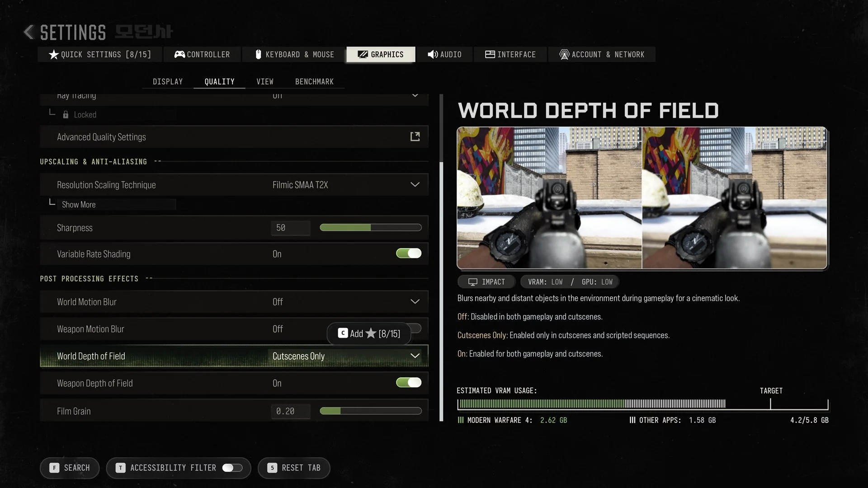
Task: Adjust the Sharpness slider
Action: (x=371, y=228)
